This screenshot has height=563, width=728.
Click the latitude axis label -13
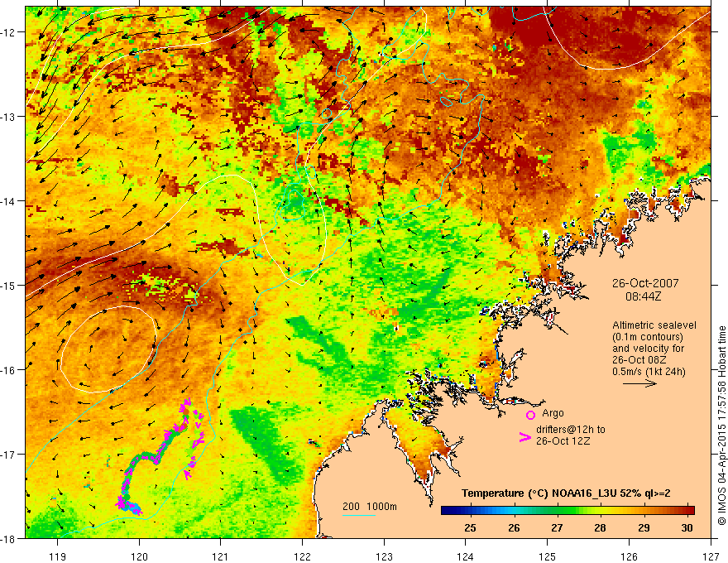(9, 117)
